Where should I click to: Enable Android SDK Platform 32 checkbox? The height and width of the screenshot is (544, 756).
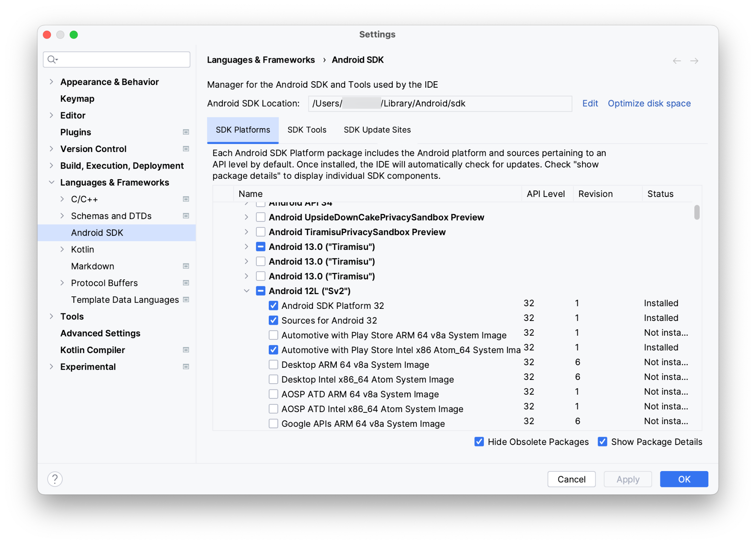click(x=272, y=306)
